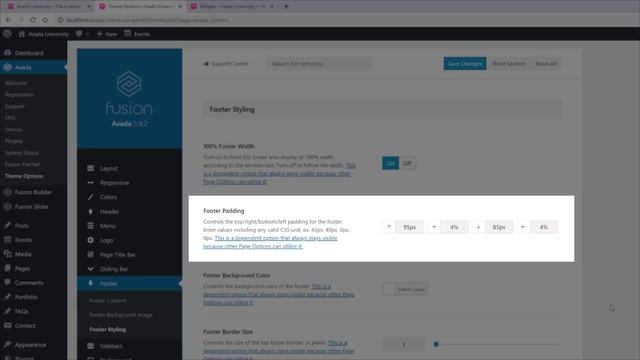Click the FAQs icon in the sidebar
This screenshot has height=360, width=640.
7,311
